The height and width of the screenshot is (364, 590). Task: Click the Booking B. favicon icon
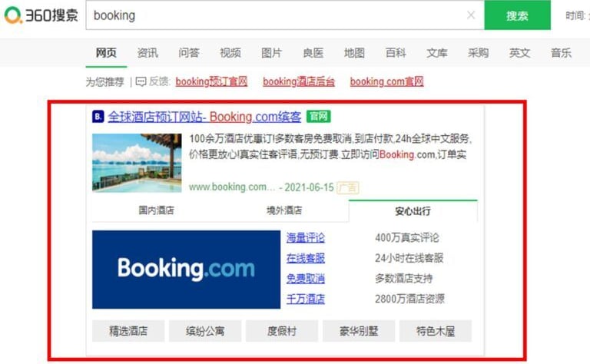98,117
